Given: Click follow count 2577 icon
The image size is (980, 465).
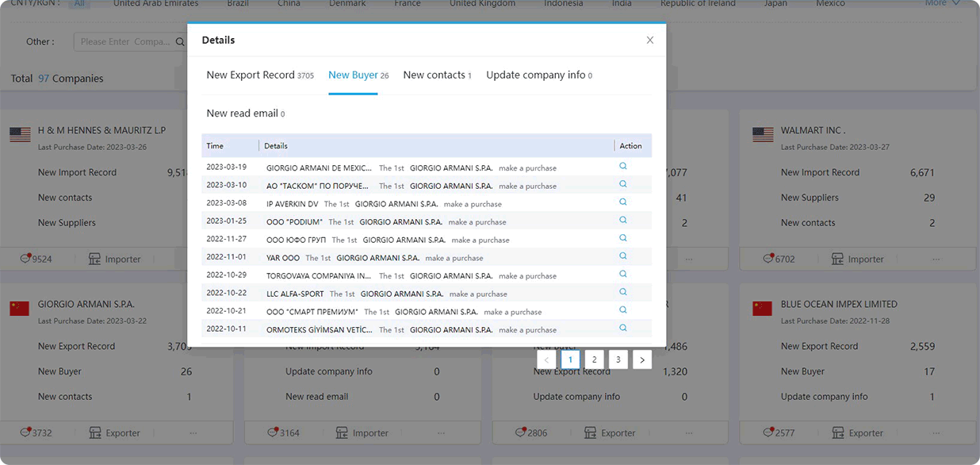Looking at the screenshot, I should click(769, 432).
